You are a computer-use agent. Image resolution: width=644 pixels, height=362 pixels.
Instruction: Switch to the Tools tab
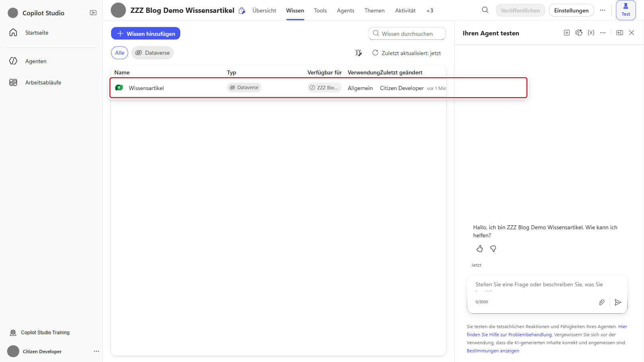point(320,10)
